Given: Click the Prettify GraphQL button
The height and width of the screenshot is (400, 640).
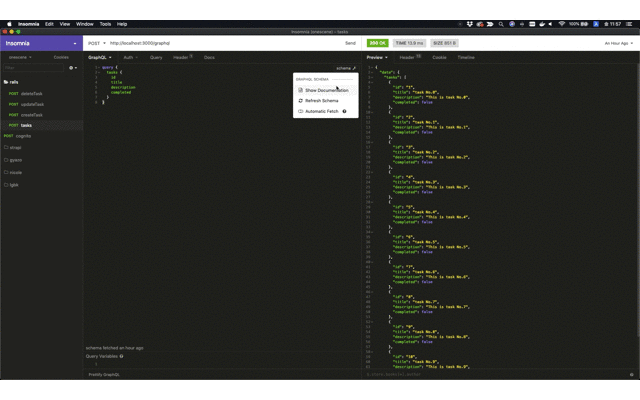Looking at the screenshot, I should click(x=104, y=374).
